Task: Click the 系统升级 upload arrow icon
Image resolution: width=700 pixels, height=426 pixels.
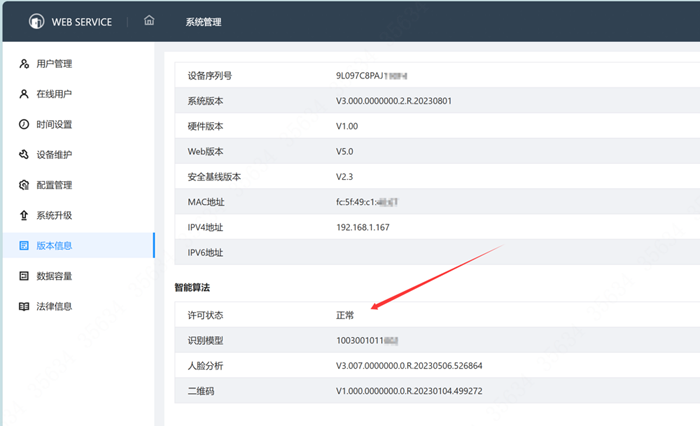Action: tap(24, 215)
